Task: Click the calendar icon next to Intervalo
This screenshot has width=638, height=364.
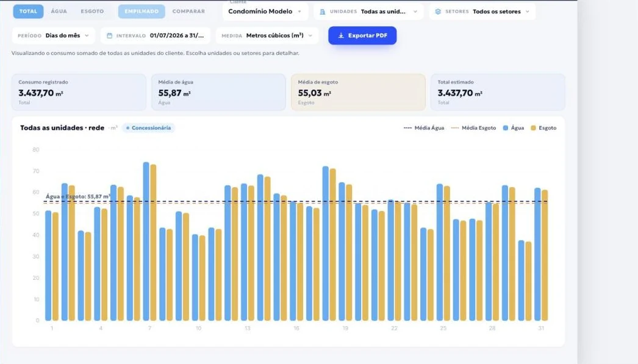Action: (109, 35)
